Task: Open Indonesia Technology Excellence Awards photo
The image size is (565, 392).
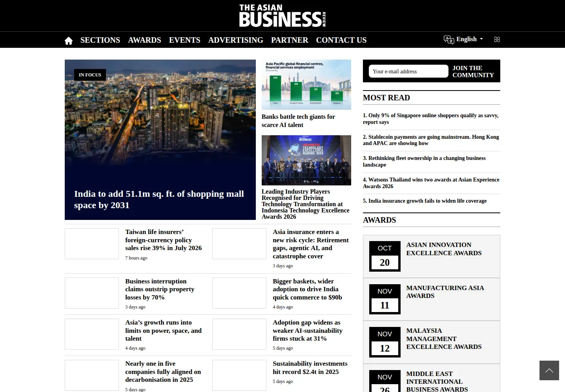Action: click(x=306, y=160)
